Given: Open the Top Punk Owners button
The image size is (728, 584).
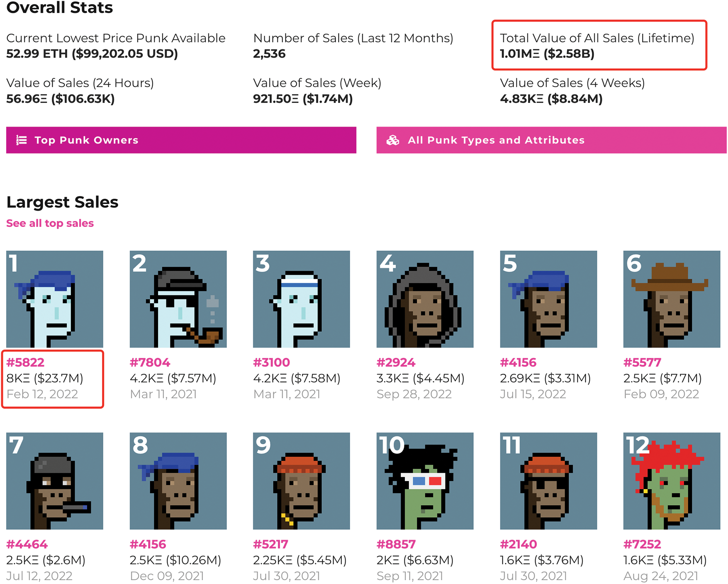Looking at the screenshot, I should point(181,140).
